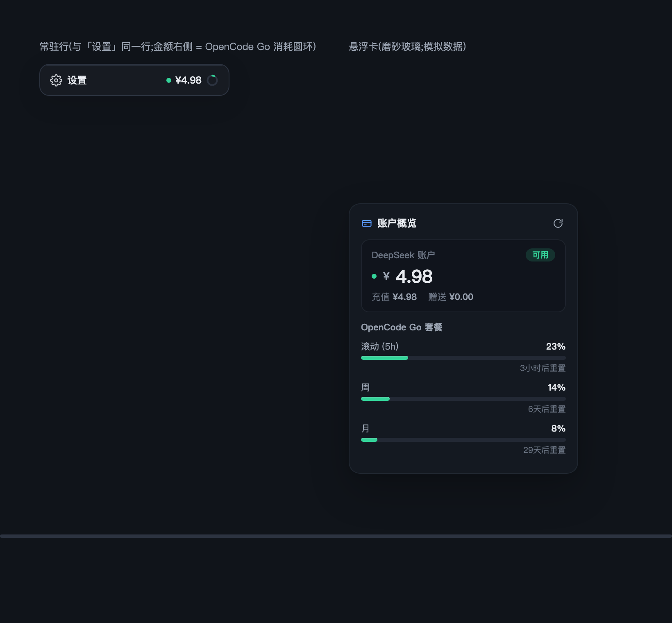Click the 常驻行 section caption

[178, 47]
